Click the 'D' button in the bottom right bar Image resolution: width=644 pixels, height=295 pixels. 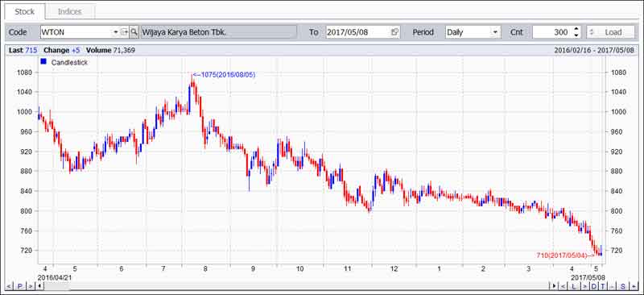coord(594,286)
